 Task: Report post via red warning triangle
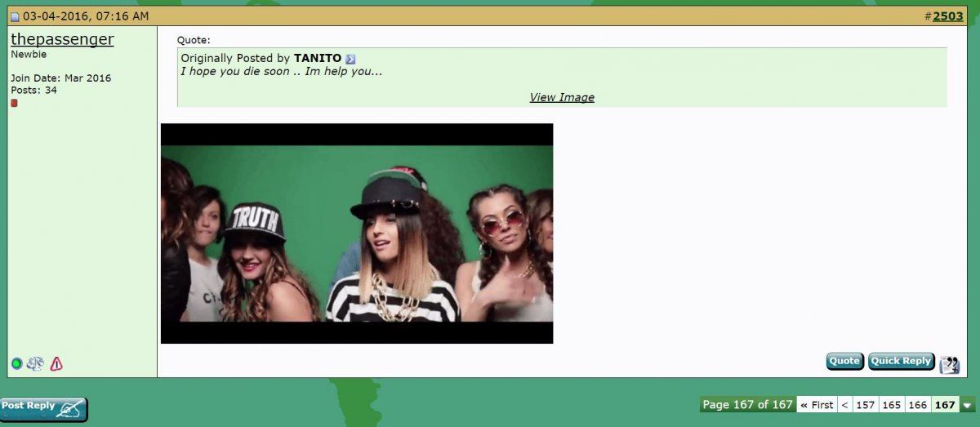[x=56, y=364]
